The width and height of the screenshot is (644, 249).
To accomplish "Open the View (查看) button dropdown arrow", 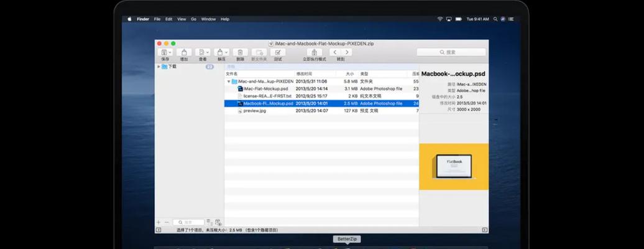I will (x=208, y=52).
